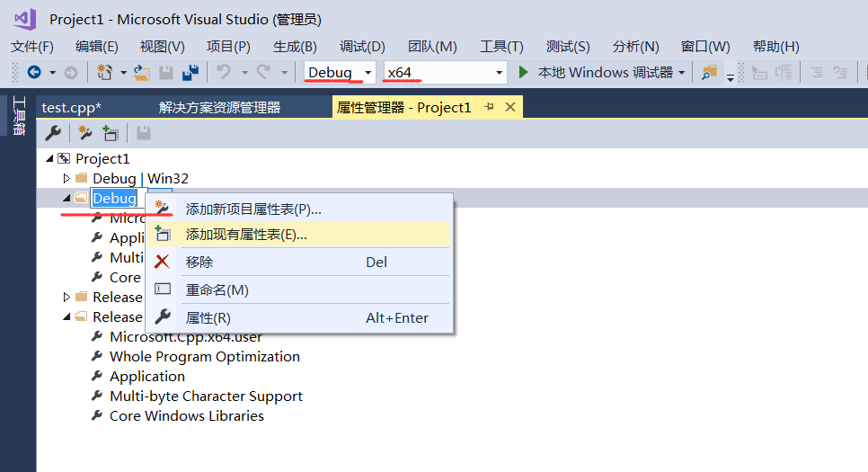Choose 重命名(M) from the context menu
The image size is (868, 472).
pyautogui.click(x=299, y=289)
